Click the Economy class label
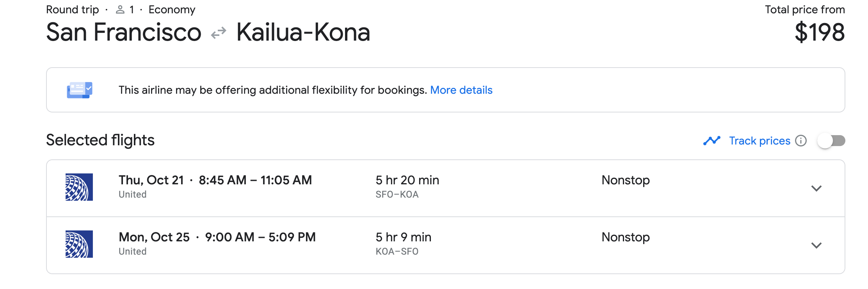Viewport: 868px width, 289px height. 172,10
